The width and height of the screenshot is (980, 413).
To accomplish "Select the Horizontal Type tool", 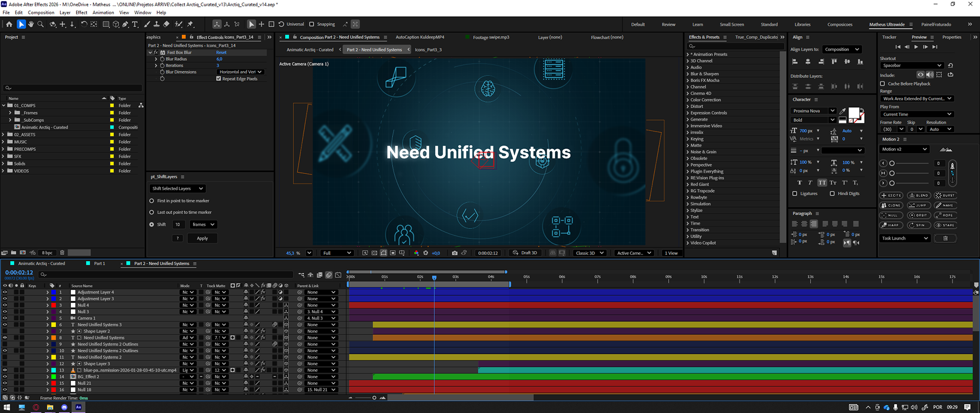I will [x=135, y=24].
